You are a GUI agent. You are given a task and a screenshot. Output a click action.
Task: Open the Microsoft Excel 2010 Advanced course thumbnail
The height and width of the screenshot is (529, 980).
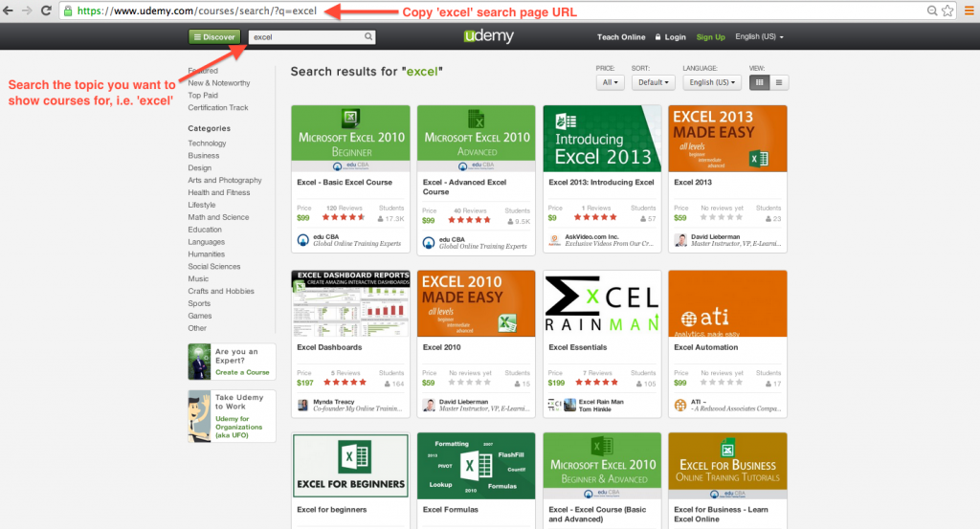click(x=477, y=139)
